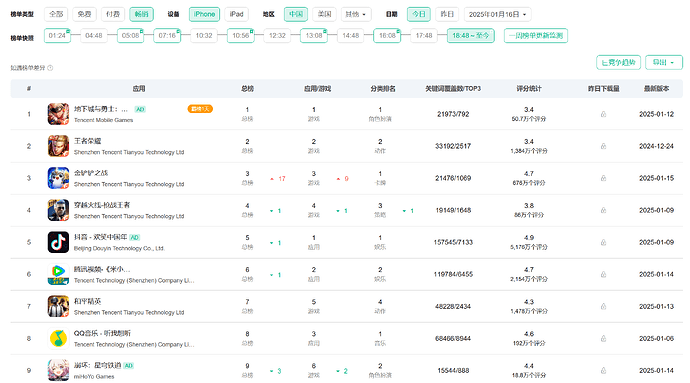This screenshot has height=383, width=690.
Task: Select the iPad device filter
Action: click(236, 14)
